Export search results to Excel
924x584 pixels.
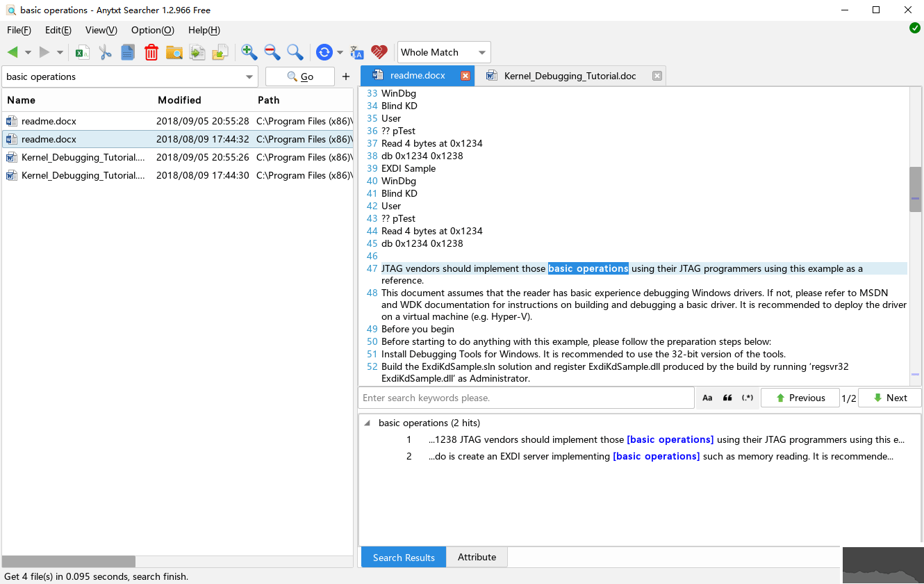(x=83, y=52)
